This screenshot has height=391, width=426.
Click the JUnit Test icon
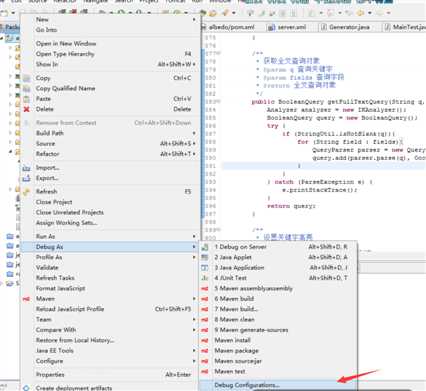[x=205, y=278]
